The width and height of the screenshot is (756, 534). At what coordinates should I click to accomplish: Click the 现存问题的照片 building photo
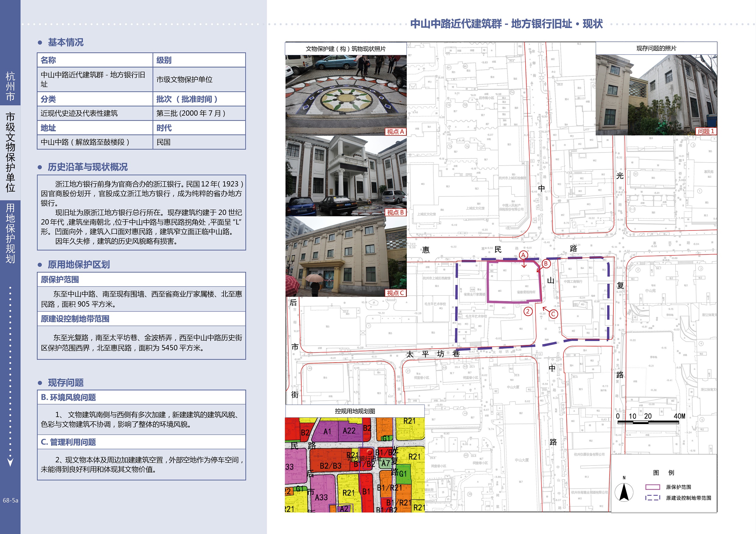pyautogui.click(x=656, y=95)
